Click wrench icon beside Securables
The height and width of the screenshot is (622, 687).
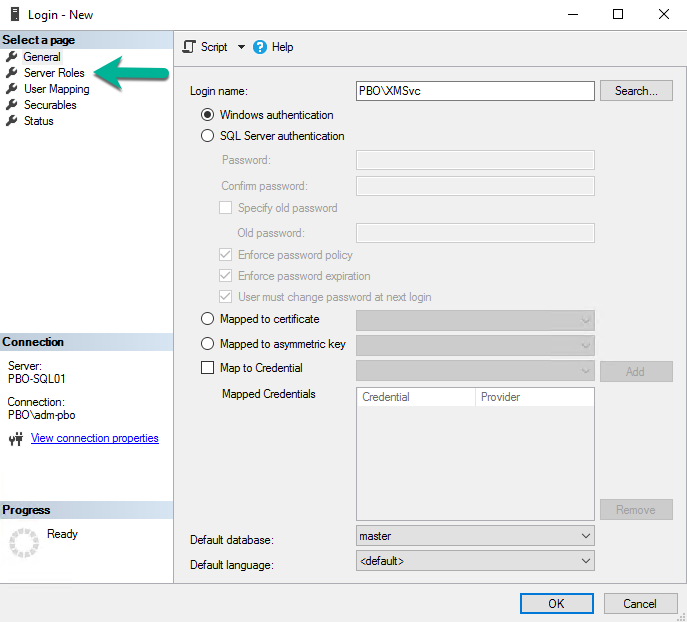[12, 105]
